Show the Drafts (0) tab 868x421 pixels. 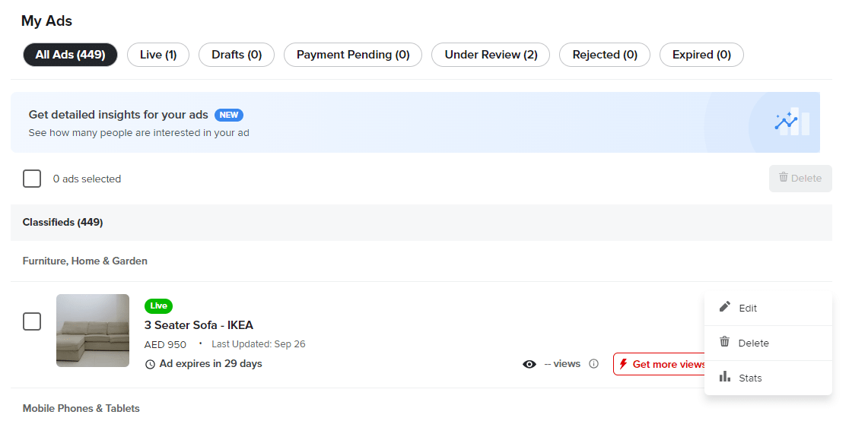(237, 55)
